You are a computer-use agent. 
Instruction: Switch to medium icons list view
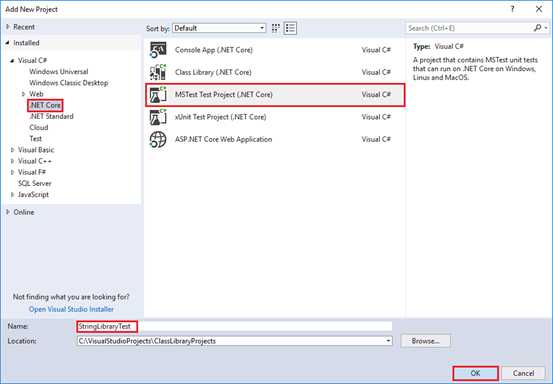(x=290, y=28)
